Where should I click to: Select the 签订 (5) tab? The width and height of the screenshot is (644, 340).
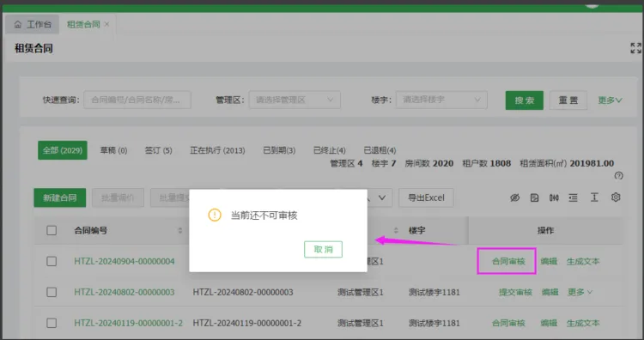159,150
